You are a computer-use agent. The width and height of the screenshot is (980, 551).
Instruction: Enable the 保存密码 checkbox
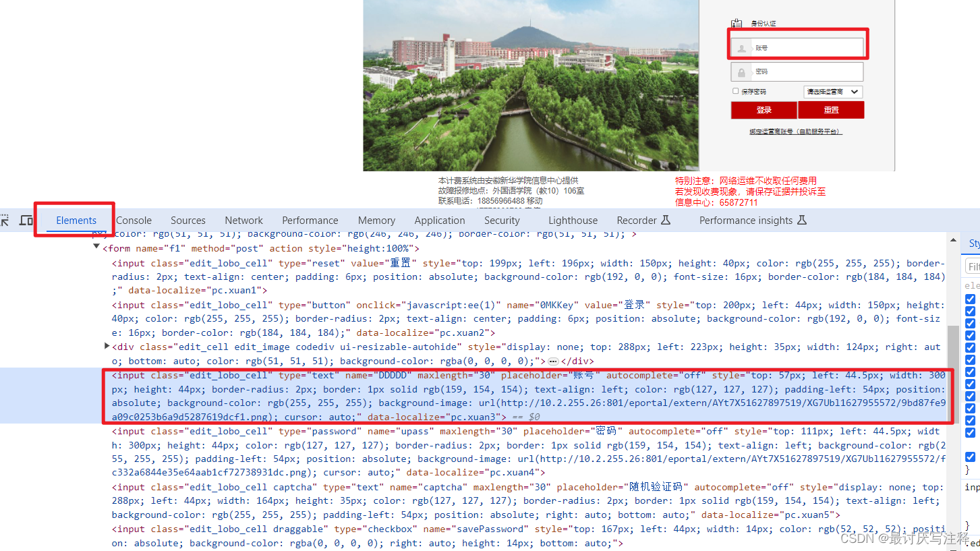click(x=734, y=91)
